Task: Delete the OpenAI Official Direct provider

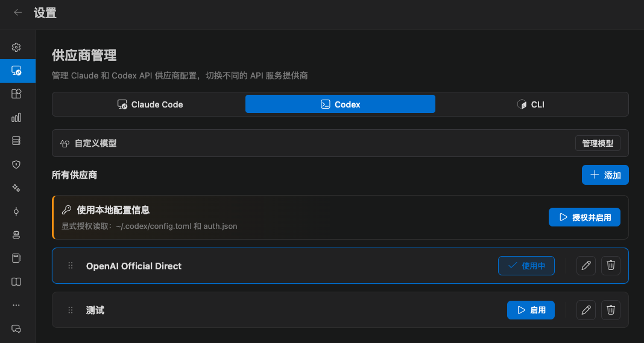Action: click(611, 266)
